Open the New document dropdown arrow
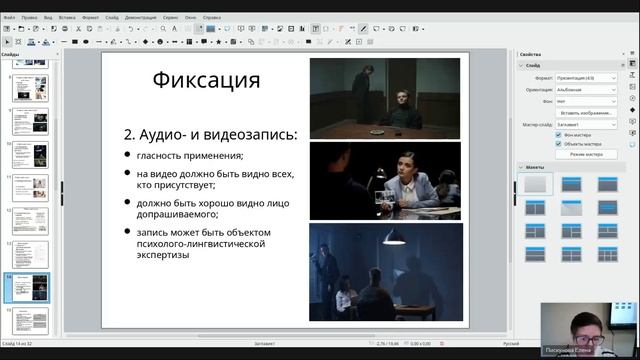Screen dimensions: 640x360 click(13, 29)
